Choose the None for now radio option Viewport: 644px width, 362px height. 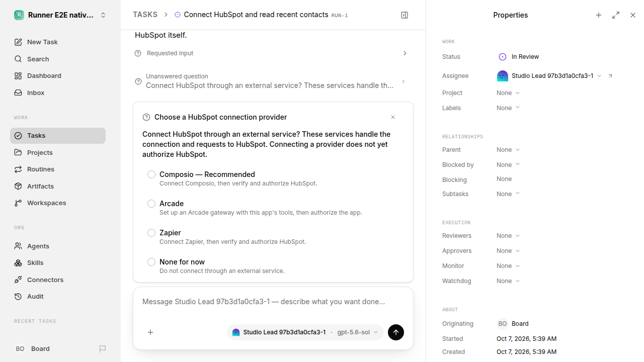pyautogui.click(x=151, y=262)
